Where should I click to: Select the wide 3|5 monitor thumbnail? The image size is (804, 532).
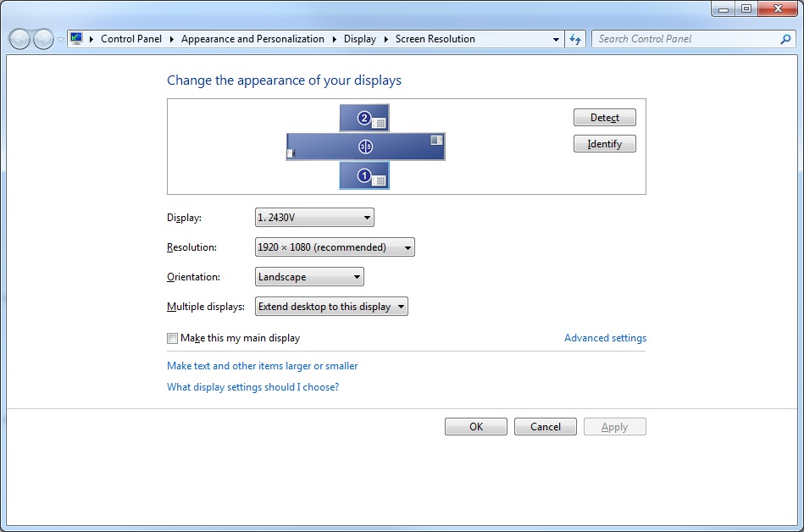tap(365, 147)
